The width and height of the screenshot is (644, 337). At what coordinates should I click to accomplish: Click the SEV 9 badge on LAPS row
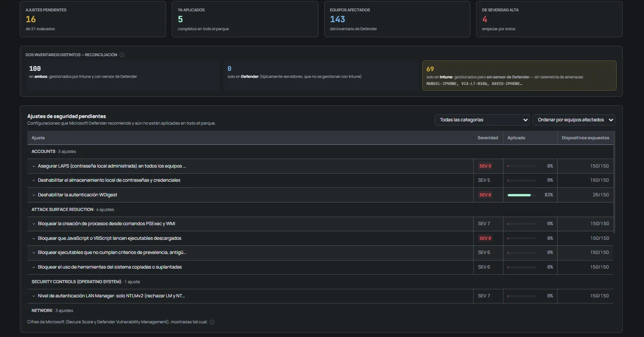click(485, 166)
